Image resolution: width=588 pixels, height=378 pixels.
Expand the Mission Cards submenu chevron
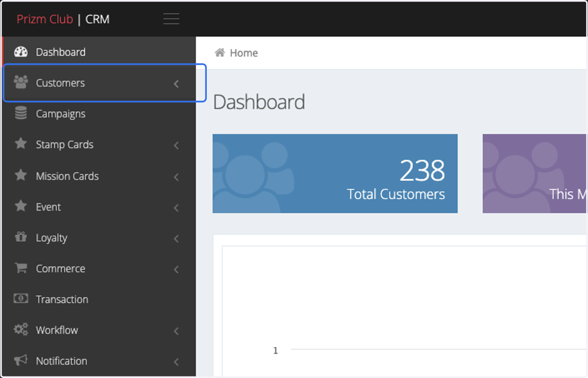[x=176, y=177]
